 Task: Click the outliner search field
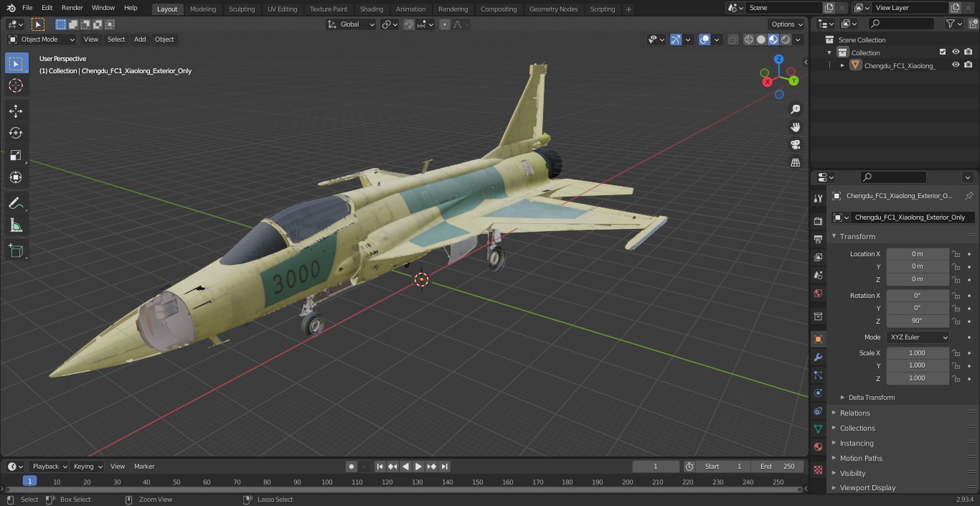click(x=900, y=24)
